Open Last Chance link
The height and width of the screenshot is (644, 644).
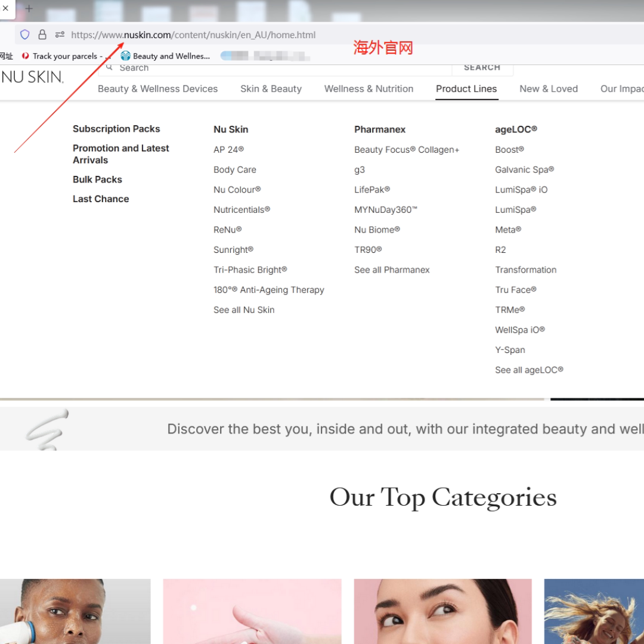[x=101, y=199]
